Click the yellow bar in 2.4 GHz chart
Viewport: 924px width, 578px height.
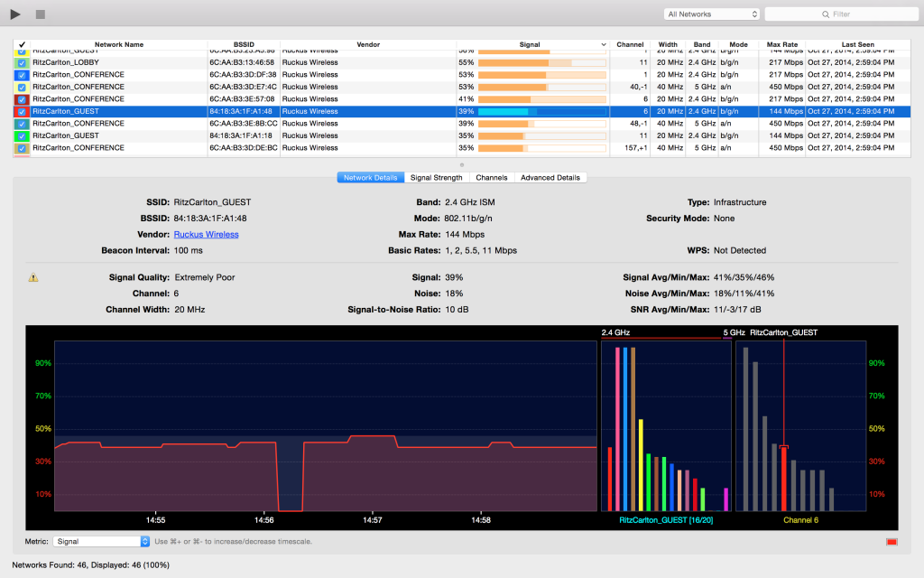[x=641, y=465]
